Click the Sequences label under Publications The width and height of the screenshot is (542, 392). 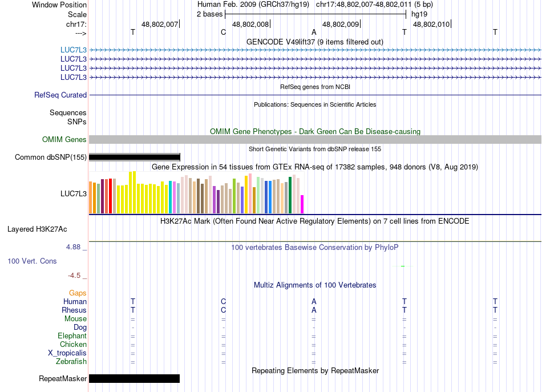(x=68, y=112)
